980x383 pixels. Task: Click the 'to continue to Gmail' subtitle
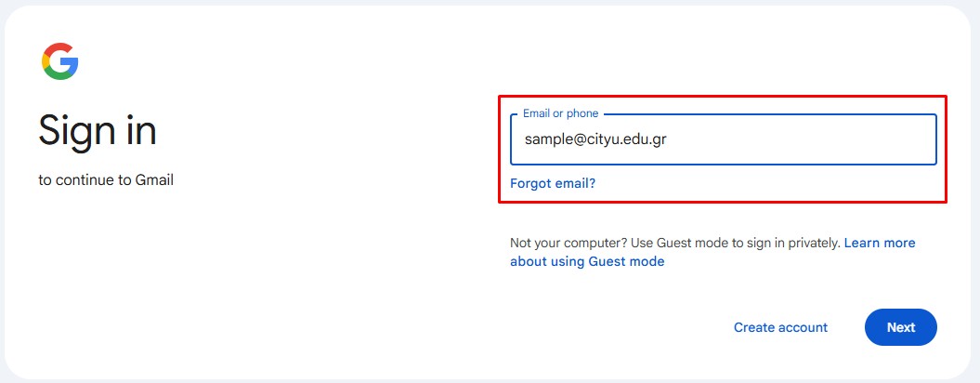point(106,180)
